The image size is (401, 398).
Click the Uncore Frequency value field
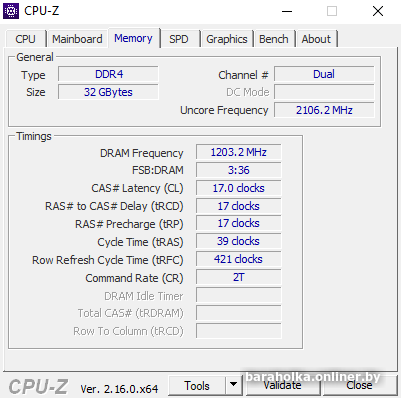(x=324, y=110)
